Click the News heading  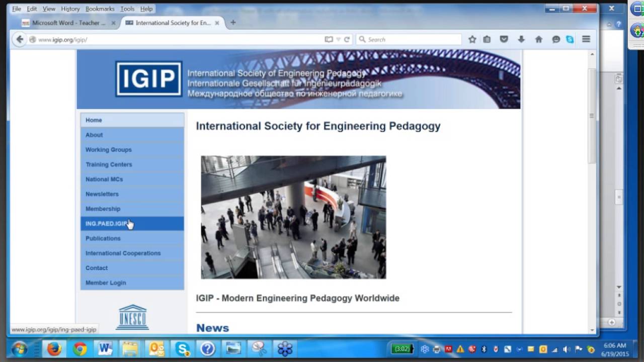(x=212, y=328)
